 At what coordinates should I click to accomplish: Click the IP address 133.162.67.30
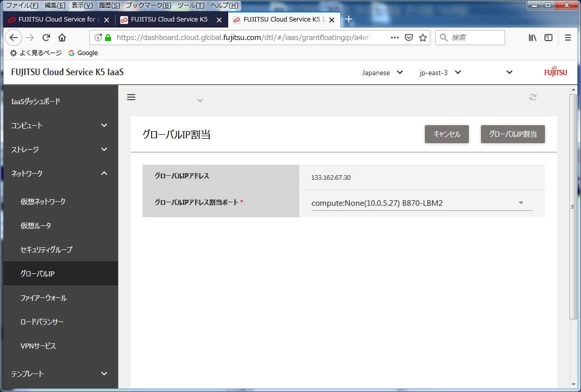click(331, 178)
